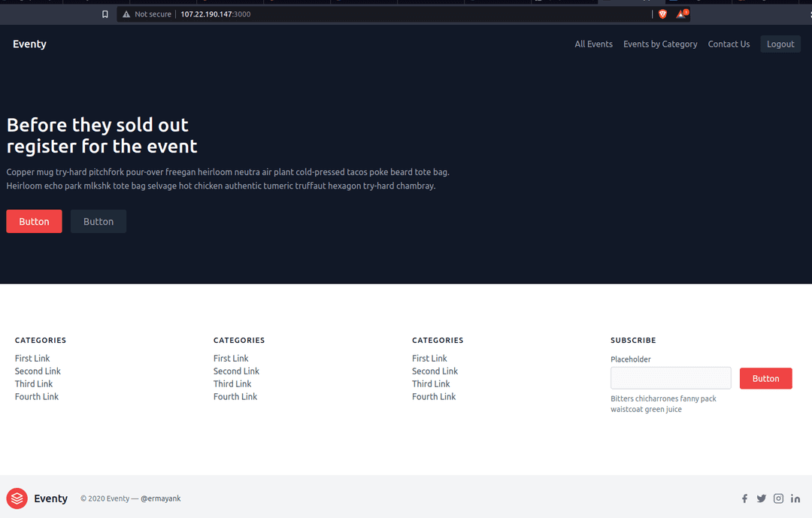Open the Contact Us page
812x518 pixels.
(x=729, y=44)
